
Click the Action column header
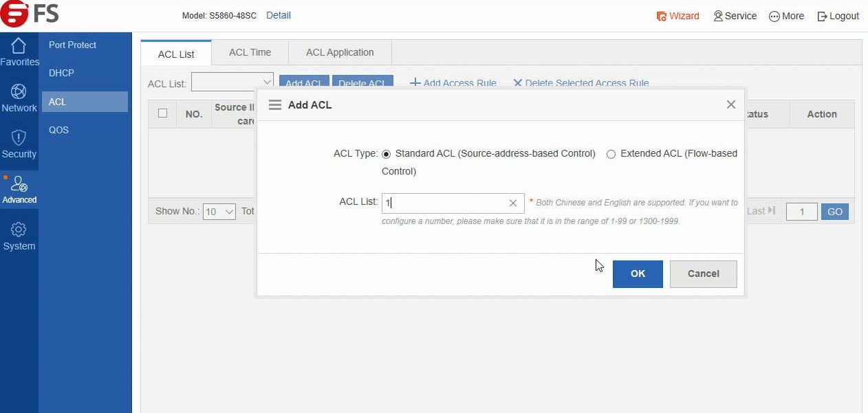(822, 114)
